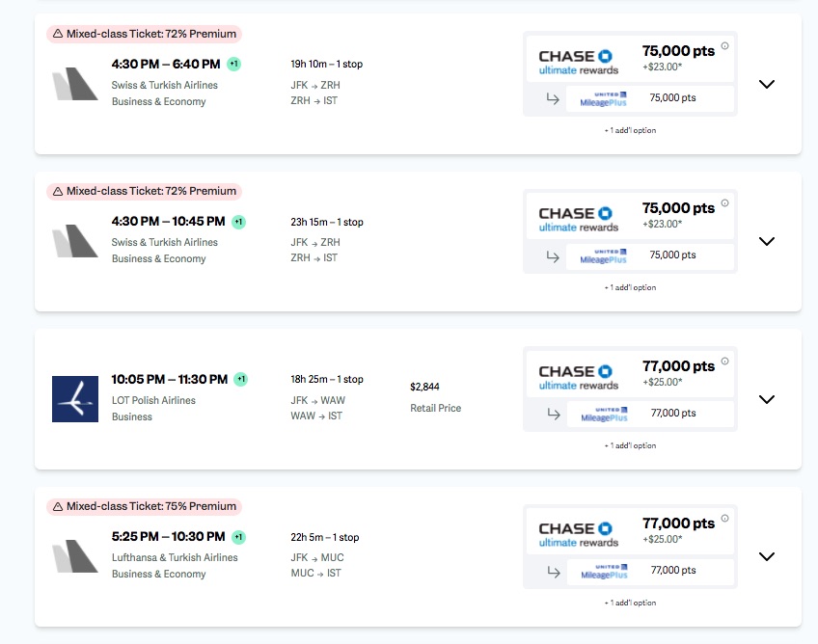Show 1 additional option under Lufthansa flight

[x=630, y=603]
